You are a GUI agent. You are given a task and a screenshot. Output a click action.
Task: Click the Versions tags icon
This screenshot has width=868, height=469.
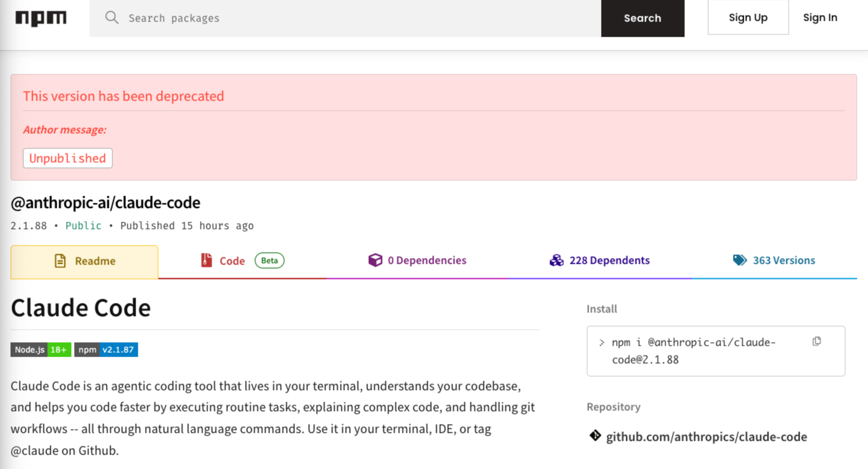click(740, 260)
